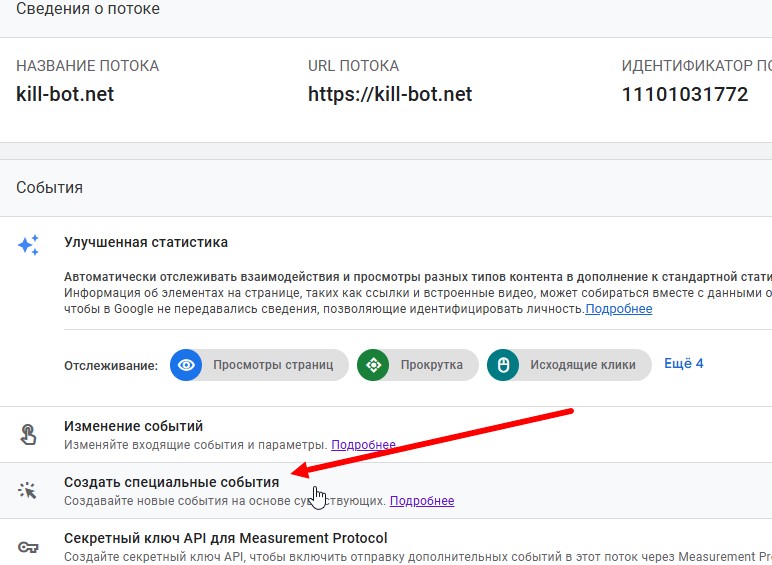Click the События section header
Viewport: 772px width, 565px height.
coord(49,188)
